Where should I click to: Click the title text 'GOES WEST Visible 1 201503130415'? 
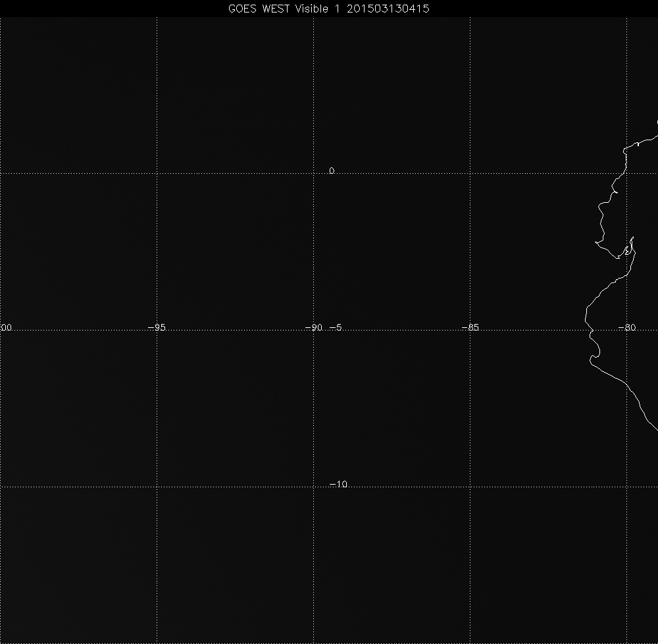click(x=328, y=9)
